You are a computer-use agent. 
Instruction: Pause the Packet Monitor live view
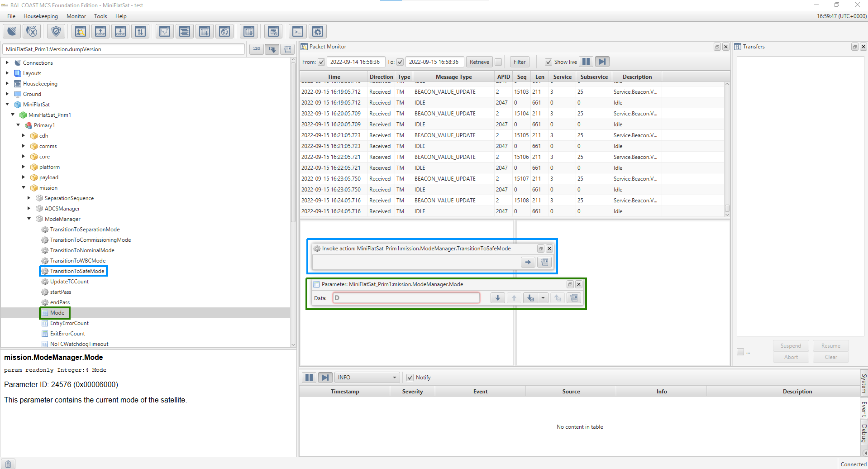pyautogui.click(x=586, y=62)
